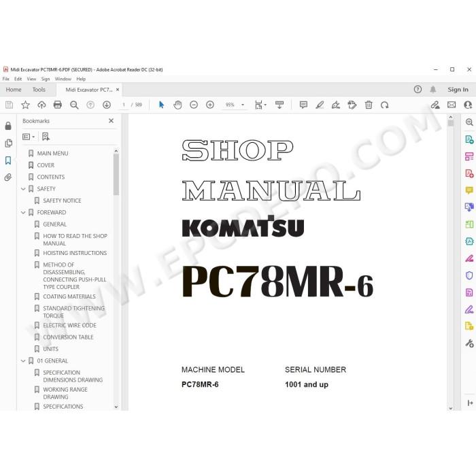The image size is (476, 476).
Task: Open the View menu
Action: click(x=31, y=79)
